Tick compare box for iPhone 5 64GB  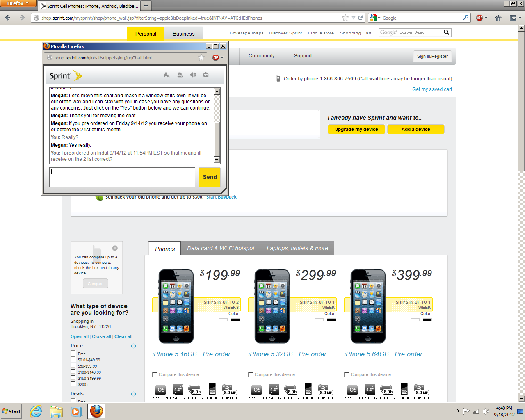point(347,374)
